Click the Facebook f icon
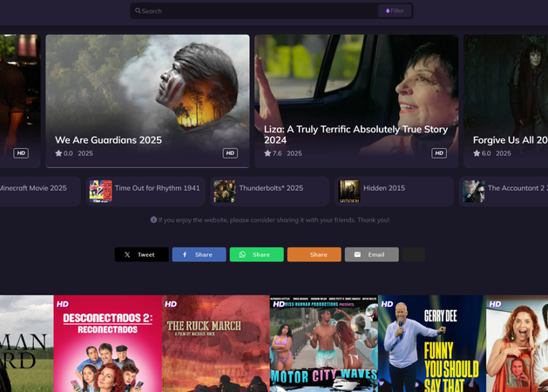The height and width of the screenshot is (392, 548). (185, 254)
